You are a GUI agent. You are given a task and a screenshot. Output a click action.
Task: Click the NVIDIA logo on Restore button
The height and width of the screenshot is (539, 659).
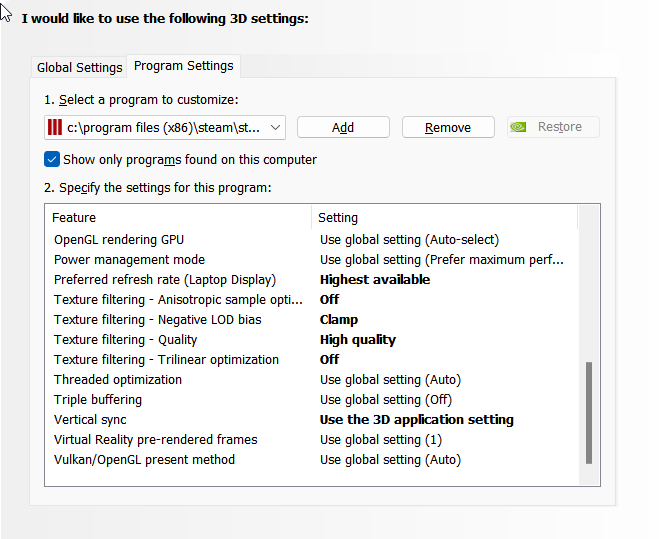519,127
